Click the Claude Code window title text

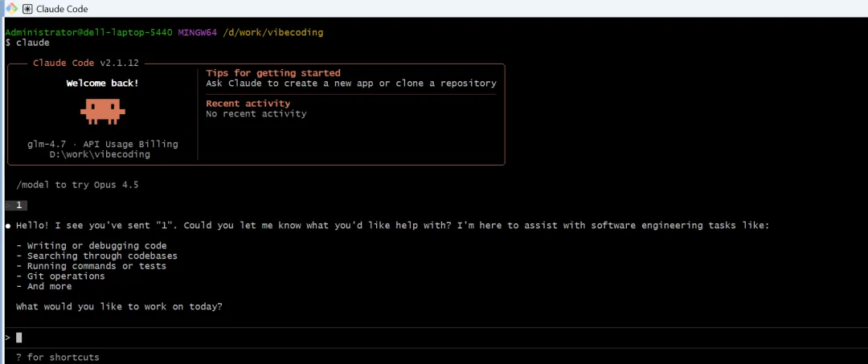click(62, 9)
